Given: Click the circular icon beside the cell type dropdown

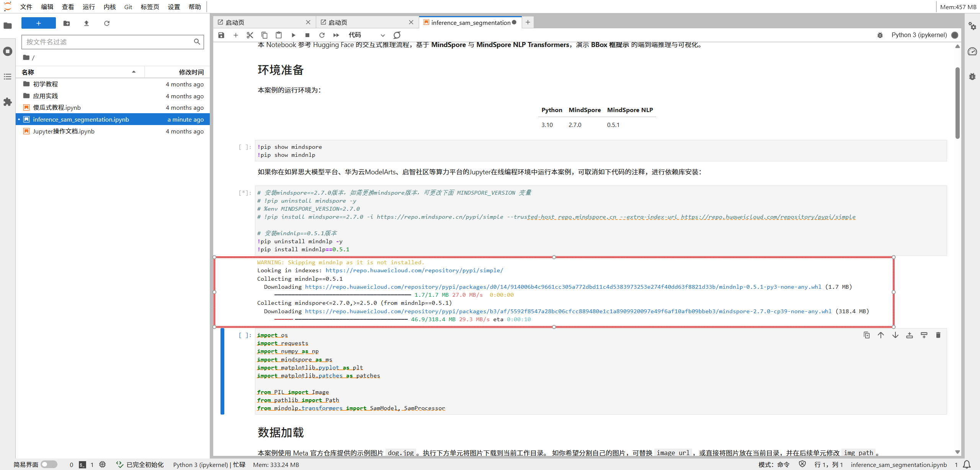Looking at the screenshot, I should click(397, 35).
